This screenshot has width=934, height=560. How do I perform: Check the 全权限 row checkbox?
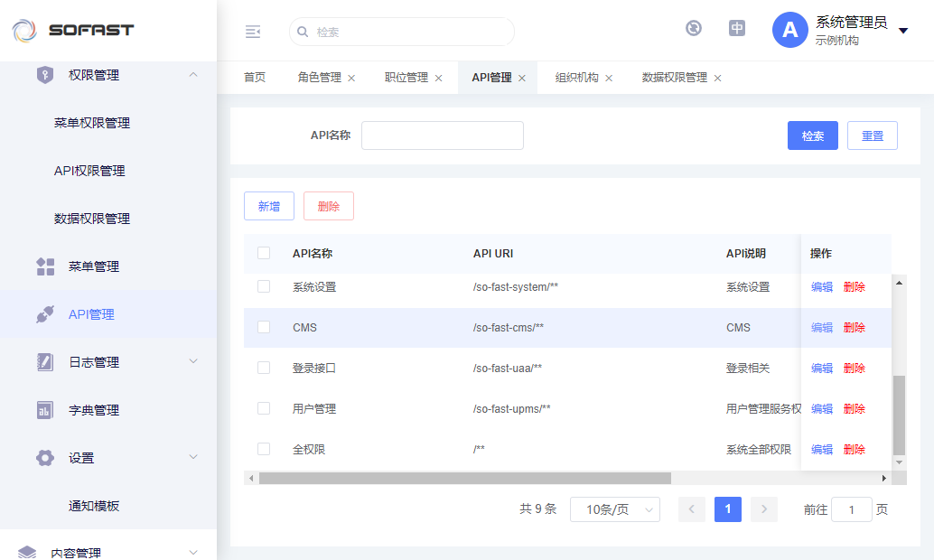[x=264, y=449]
